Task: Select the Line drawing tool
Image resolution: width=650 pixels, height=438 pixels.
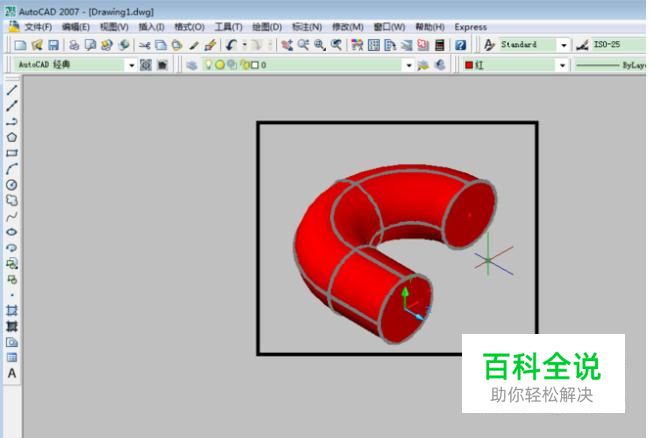Action: click(x=12, y=90)
